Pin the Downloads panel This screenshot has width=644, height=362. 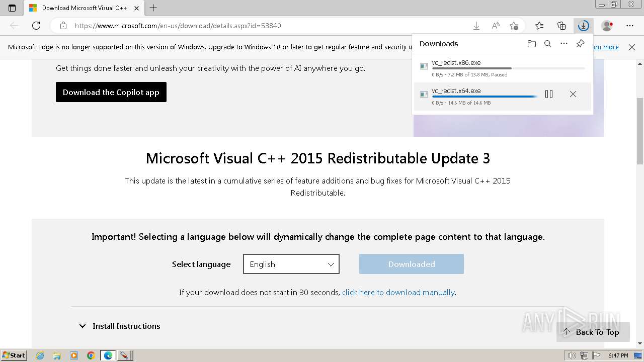point(580,44)
